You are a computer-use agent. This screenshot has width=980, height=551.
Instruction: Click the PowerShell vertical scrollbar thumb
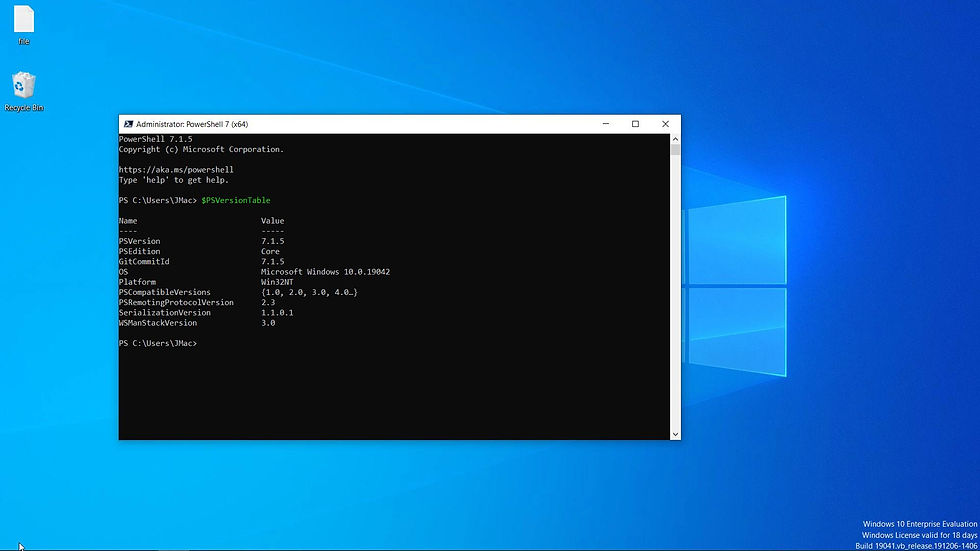pyautogui.click(x=675, y=150)
